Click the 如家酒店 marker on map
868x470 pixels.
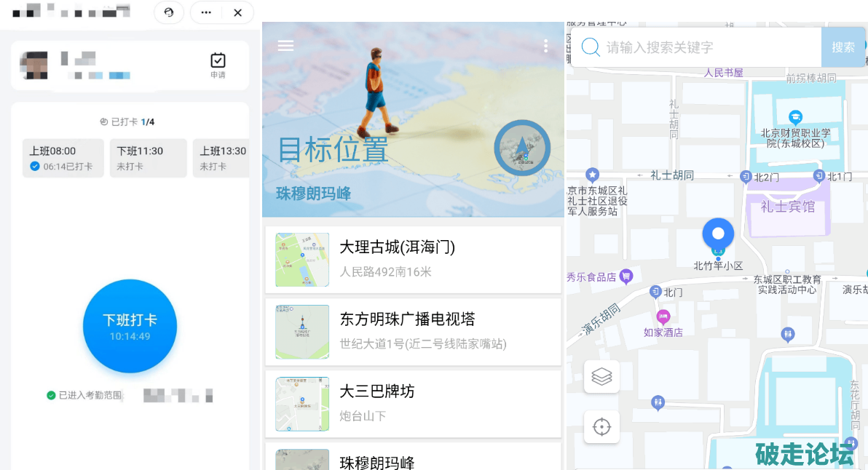click(663, 316)
